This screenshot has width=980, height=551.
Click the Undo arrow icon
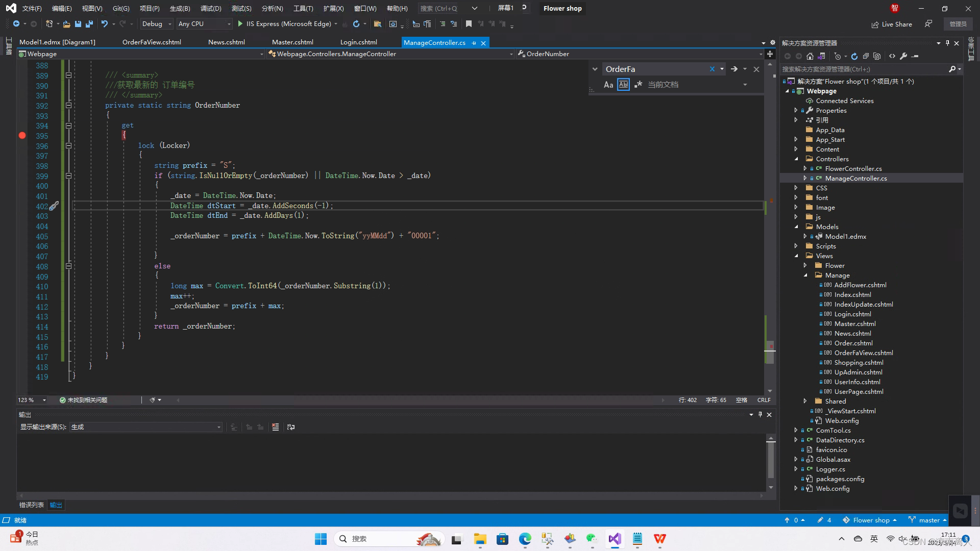point(104,23)
